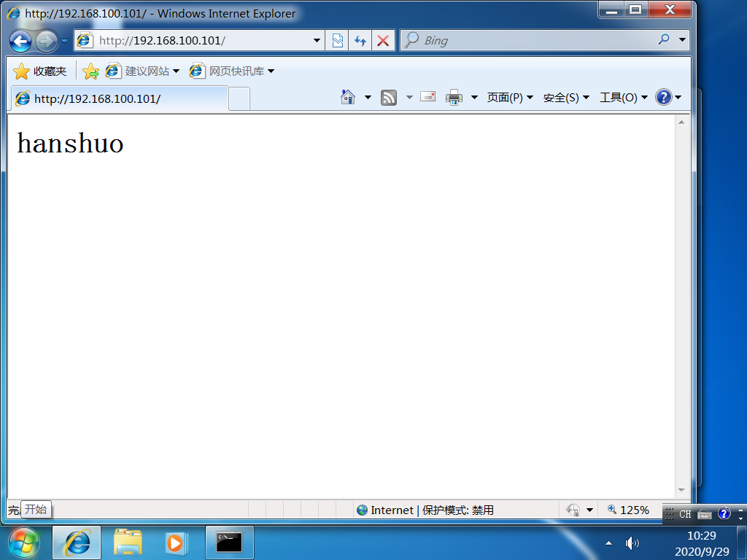The height and width of the screenshot is (560, 747).
Task: Open the dropdown beside the status bar security icon
Action: [589, 510]
